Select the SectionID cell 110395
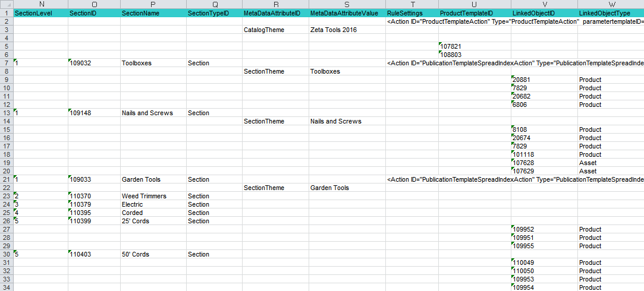The height and width of the screenshot is (291, 644). pyautogui.click(x=95, y=213)
